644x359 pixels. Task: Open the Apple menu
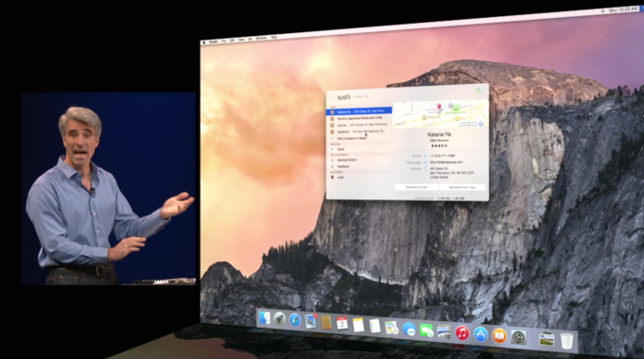click(x=204, y=42)
